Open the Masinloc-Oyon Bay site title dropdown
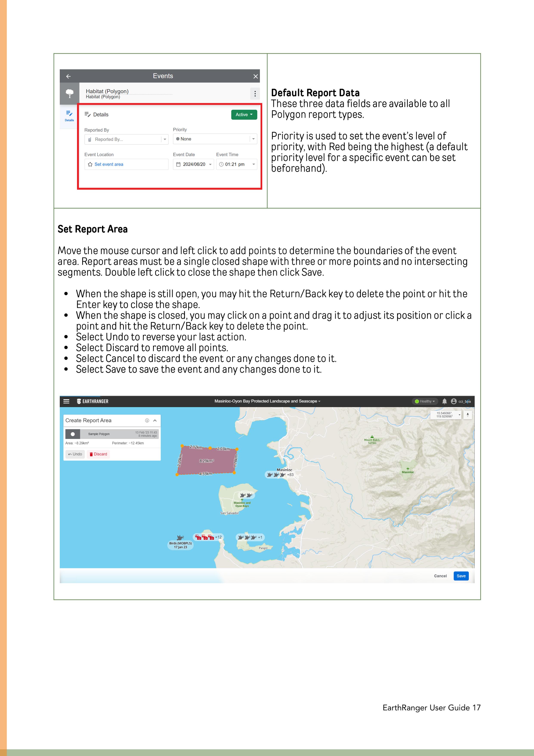 (267, 401)
